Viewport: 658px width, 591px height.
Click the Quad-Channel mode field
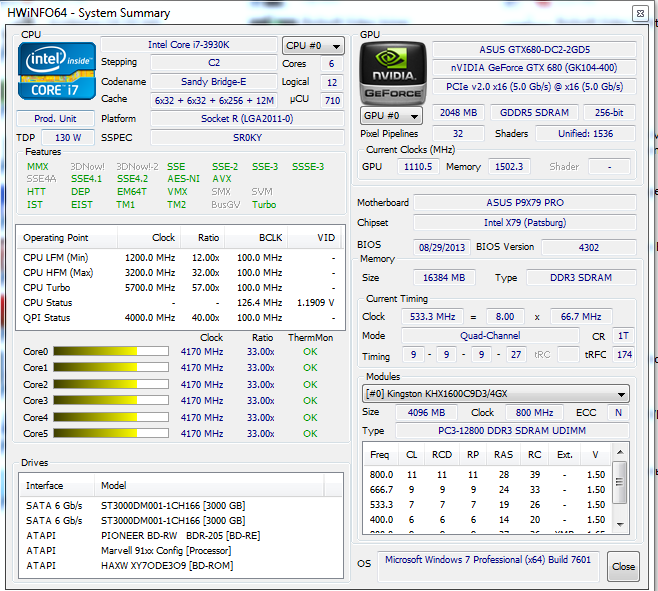click(490, 336)
